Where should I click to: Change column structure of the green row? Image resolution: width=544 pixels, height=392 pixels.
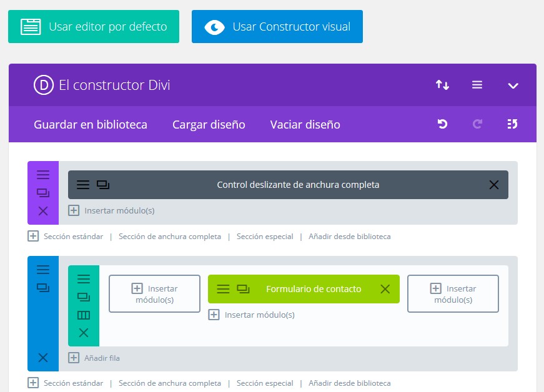point(84,315)
